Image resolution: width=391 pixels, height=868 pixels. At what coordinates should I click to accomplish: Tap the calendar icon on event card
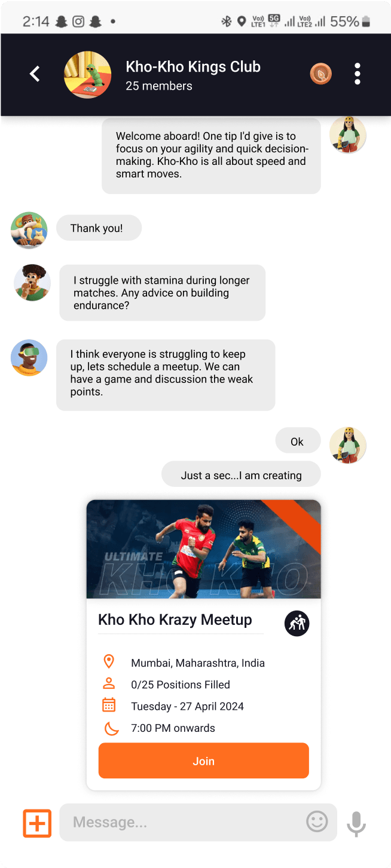[109, 705]
